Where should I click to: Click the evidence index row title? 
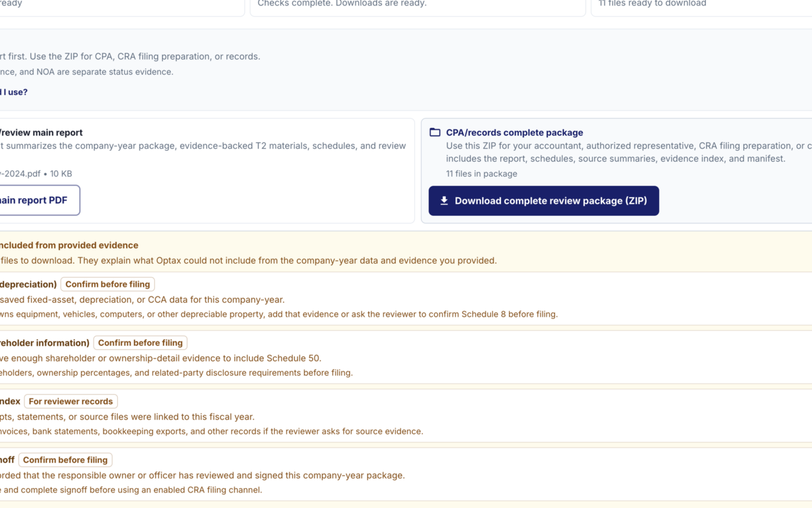[10, 401]
